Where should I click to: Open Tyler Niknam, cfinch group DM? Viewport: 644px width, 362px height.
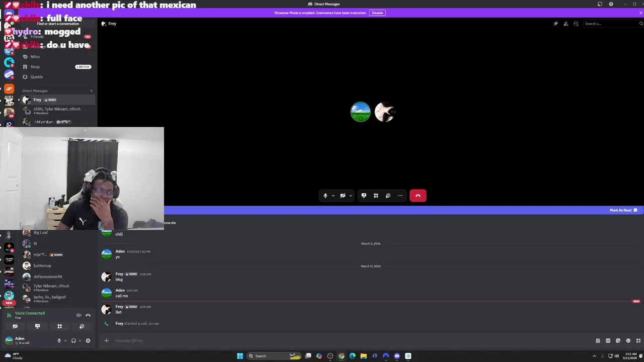[x=58, y=288]
